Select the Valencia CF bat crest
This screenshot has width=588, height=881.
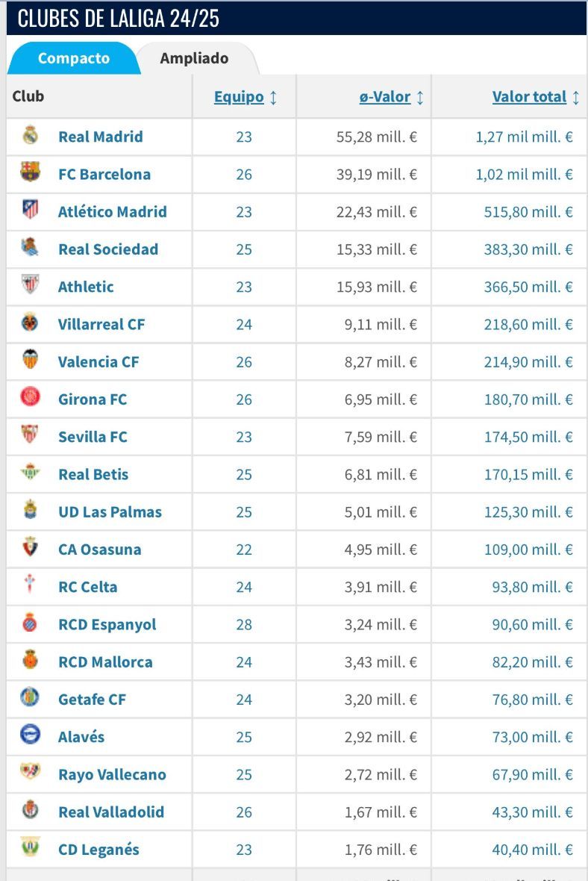pyautogui.click(x=30, y=361)
